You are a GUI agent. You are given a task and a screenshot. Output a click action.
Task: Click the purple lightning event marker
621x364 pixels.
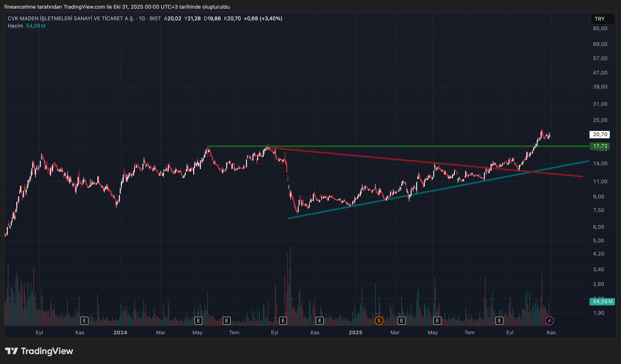(549, 321)
